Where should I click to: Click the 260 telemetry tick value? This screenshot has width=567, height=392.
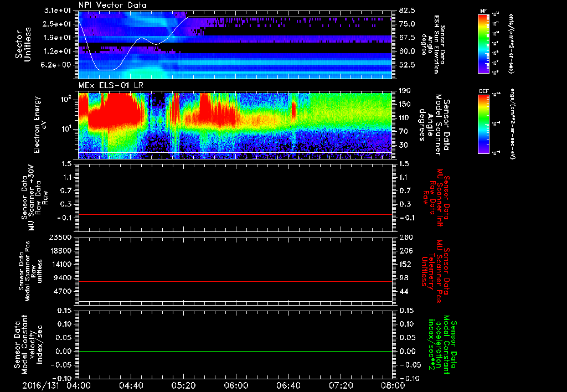pos(405,238)
